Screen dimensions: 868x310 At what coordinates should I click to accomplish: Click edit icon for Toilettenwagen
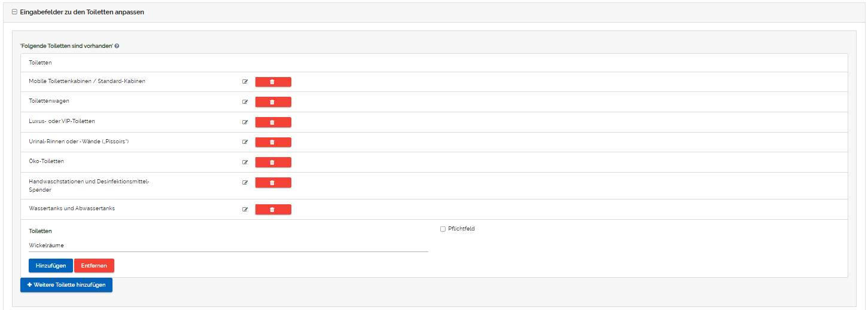[245, 102]
